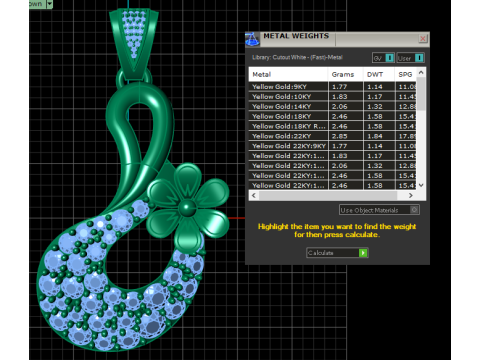Click scroll up arrow in metal list
Image resolution: width=480 pixels, height=360 pixels.
coord(421,72)
